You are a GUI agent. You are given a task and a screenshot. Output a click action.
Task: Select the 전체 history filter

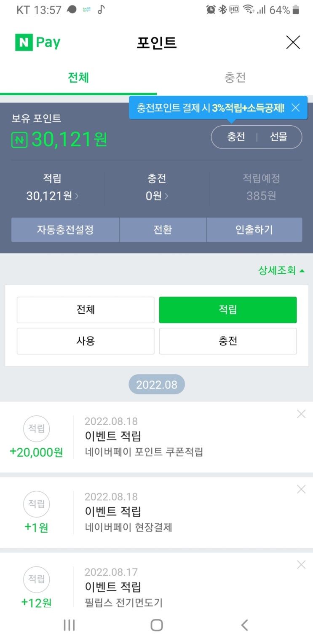point(86,310)
